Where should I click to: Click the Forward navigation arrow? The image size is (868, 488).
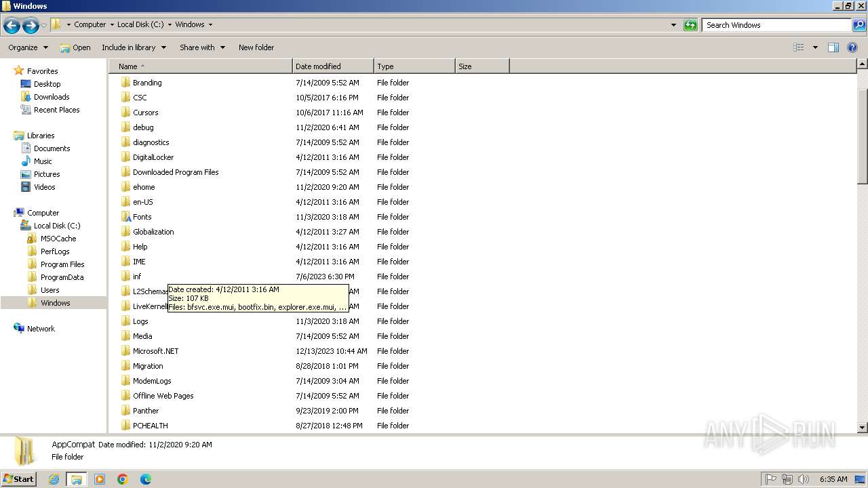[x=31, y=26]
